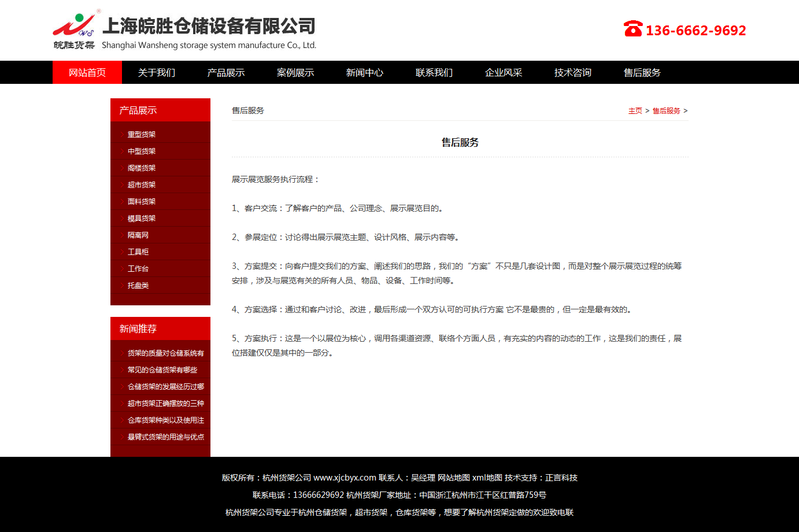Click the centered 售后服务 article title
Viewport: 799px width, 532px height.
point(460,142)
